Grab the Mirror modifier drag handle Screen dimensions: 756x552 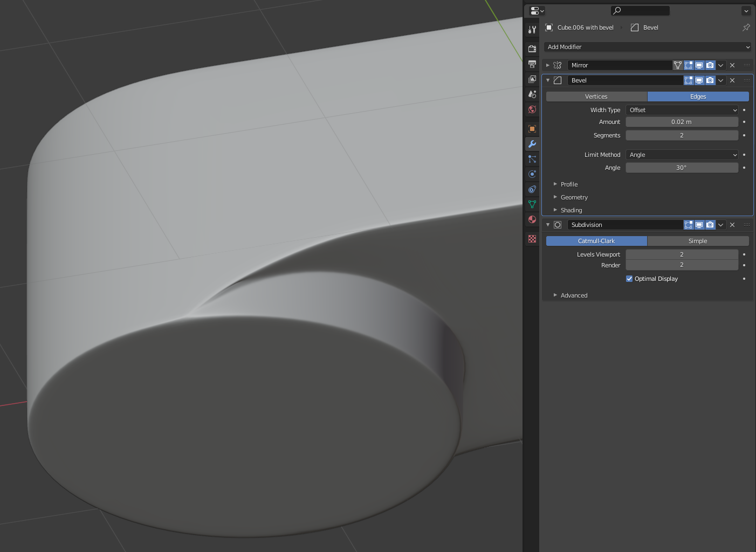coord(747,65)
